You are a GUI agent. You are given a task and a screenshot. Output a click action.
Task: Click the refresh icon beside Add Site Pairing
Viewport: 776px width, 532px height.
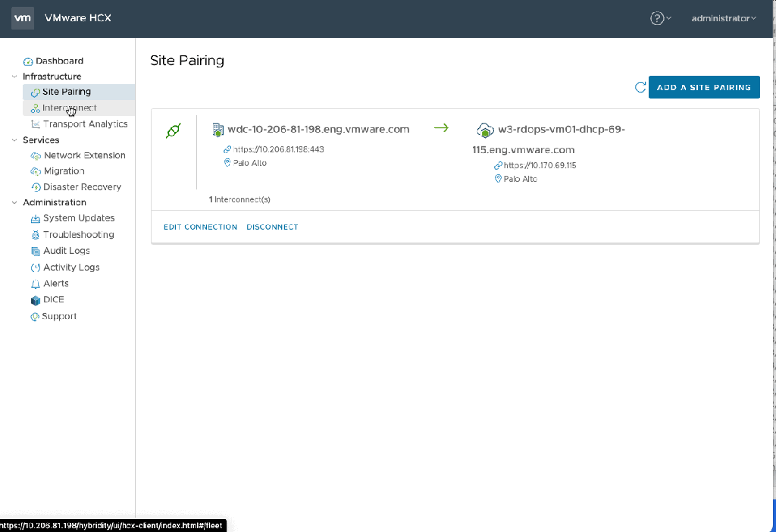(640, 87)
